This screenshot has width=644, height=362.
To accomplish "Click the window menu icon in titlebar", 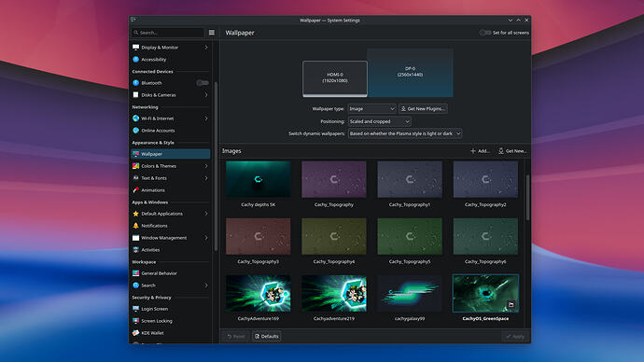I will (x=133, y=20).
